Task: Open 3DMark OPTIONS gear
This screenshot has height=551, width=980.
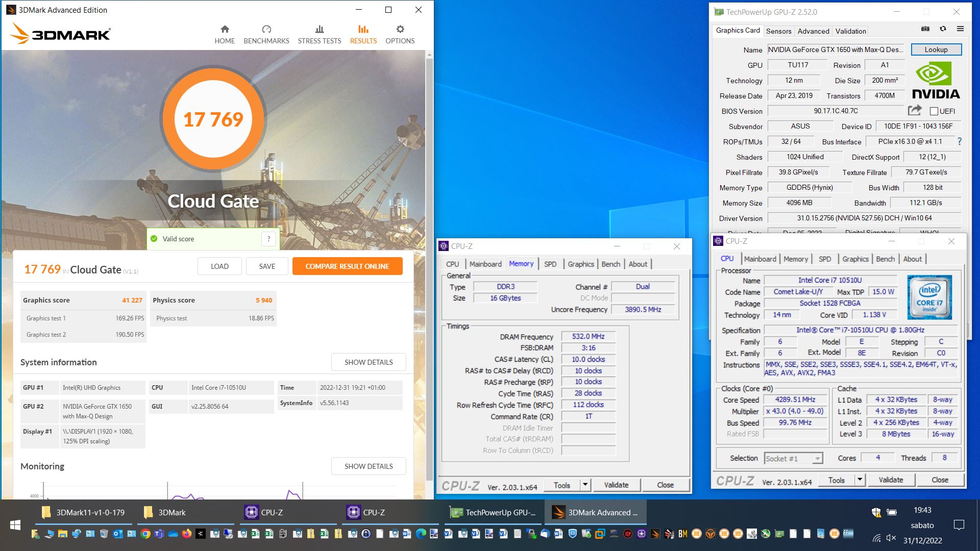Action: coord(400,35)
